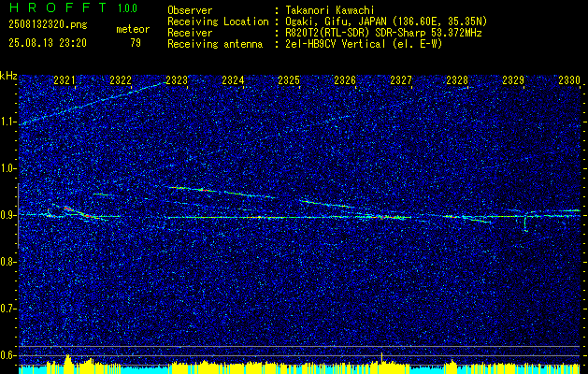The image size is (588, 374).
Task: Click the gray frequency range bar beside 0.9
Action: click(x=18, y=216)
